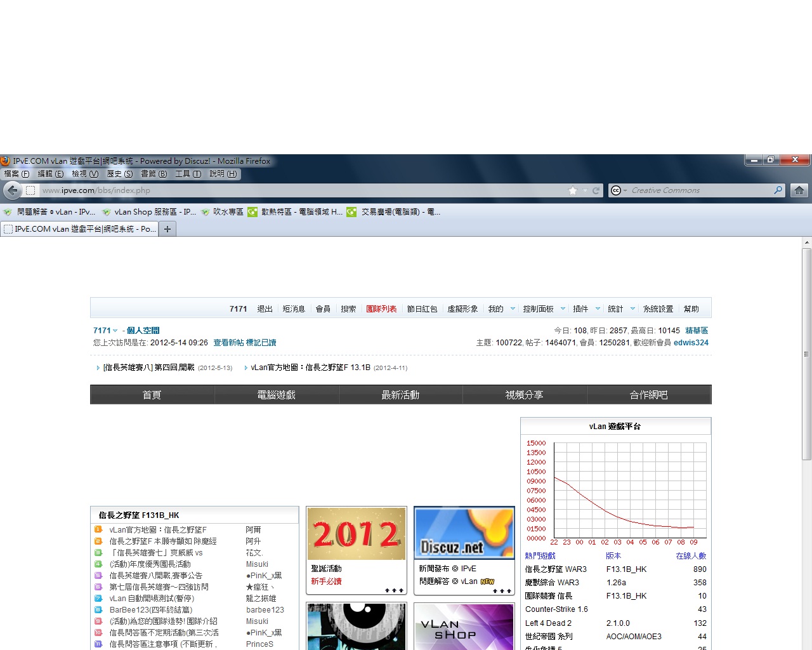
Task: Open the 編輯 (E) menu
Action: click(x=51, y=174)
